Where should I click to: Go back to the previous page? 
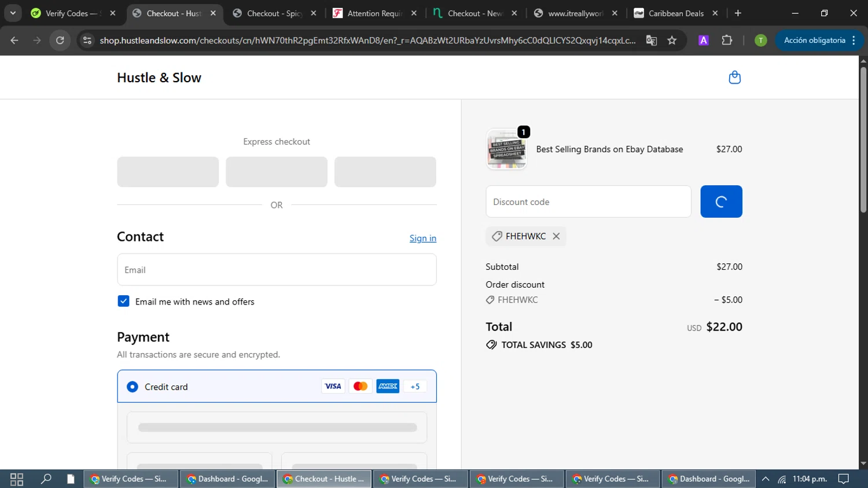[x=14, y=40]
